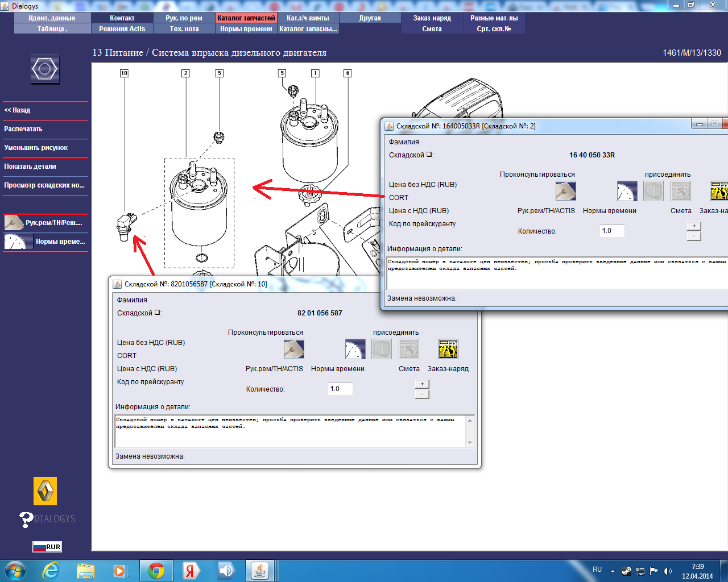Open the Yandex taskbar icon
The width and height of the screenshot is (728, 582).
191,571
